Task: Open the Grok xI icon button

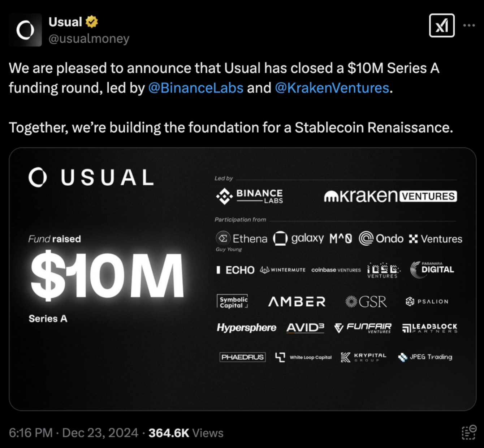Action: click(x=441, y=26)
